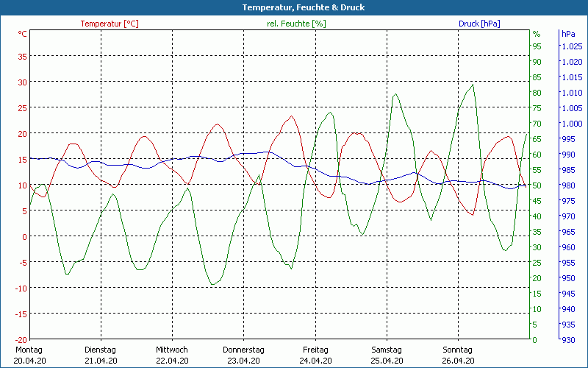
Task: Select the red "Temperatur [°C]" legend label
Action: 109,24
